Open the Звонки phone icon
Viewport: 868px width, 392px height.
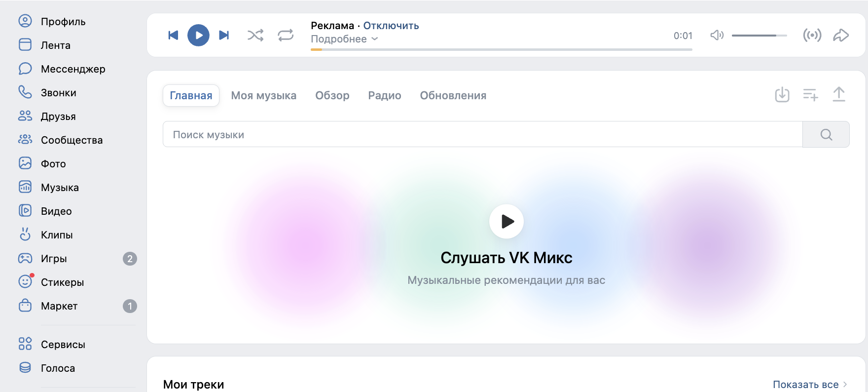click(x=25, y=92)
